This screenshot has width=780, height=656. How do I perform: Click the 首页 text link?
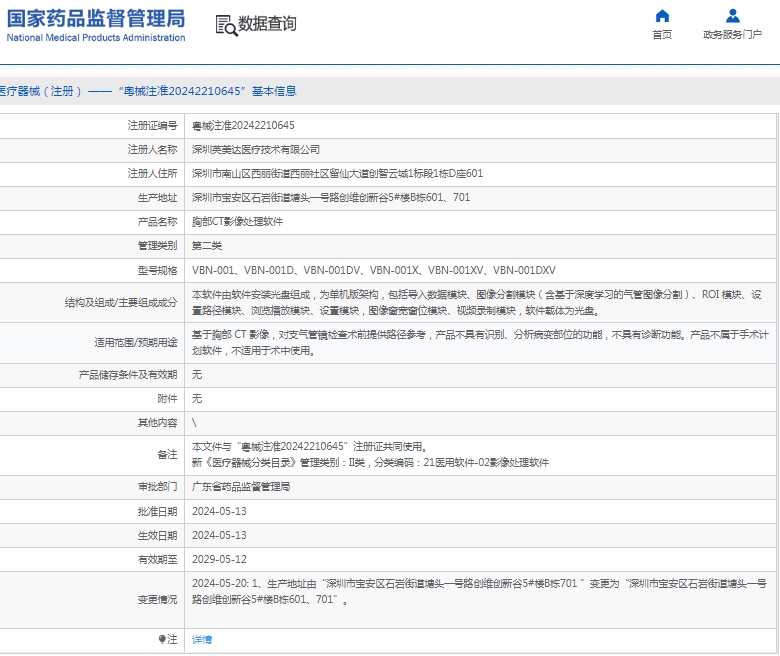[662, 34]
